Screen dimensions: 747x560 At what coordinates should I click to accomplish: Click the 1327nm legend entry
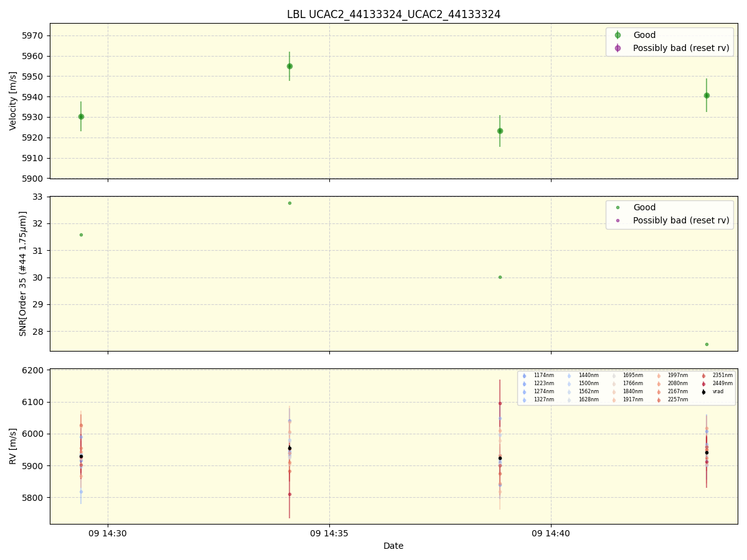click(543, 400)
